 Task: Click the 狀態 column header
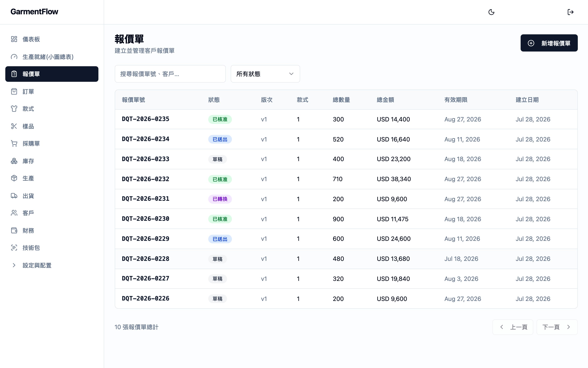coord(214,100)
